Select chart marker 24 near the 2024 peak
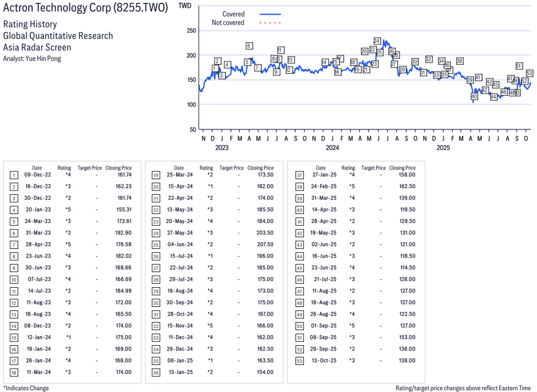This screenshot has height=392, width=537. pos(377,41)
